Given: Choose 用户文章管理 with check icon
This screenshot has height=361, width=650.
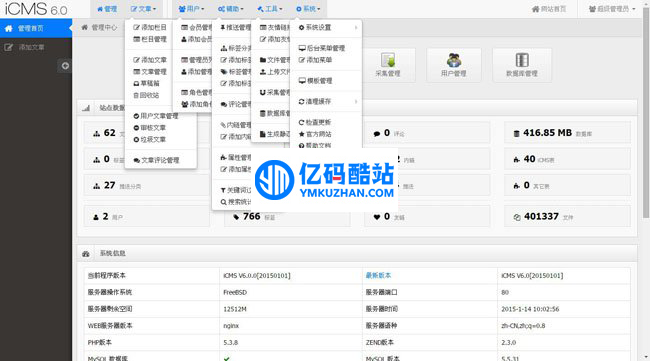Looking at the screenshot, I should [x=156, y=116].
